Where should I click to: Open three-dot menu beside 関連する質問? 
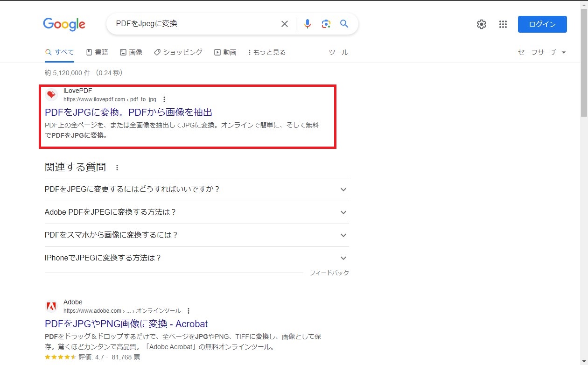pyautogui.click(x=117, y=168)
